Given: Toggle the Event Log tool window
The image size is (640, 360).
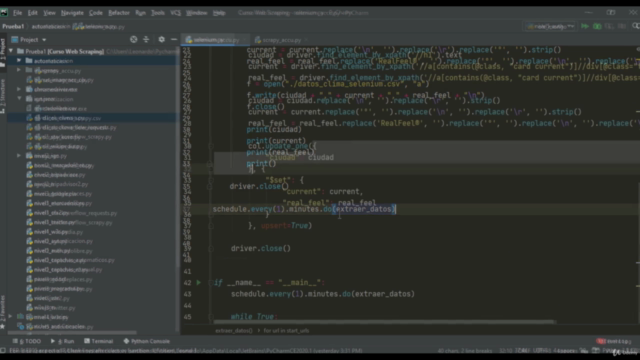Looking at the screenshot, I should point(614,341).
